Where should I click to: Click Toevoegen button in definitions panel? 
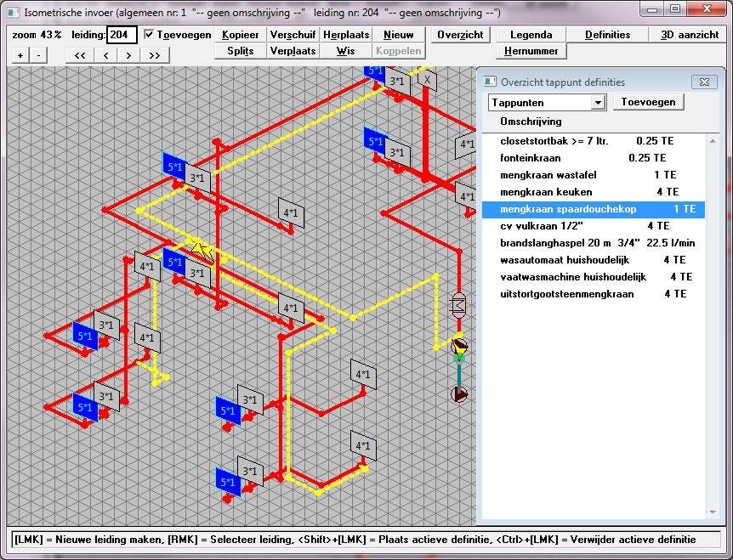(x=648, y=102)
